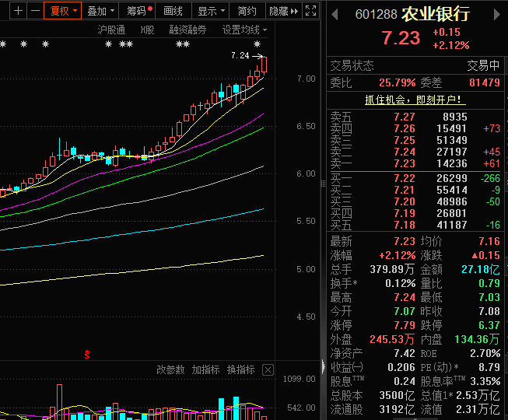Click 换指标 to change indicator
Viewport: 508px width, 420px height.
point(240,369)
